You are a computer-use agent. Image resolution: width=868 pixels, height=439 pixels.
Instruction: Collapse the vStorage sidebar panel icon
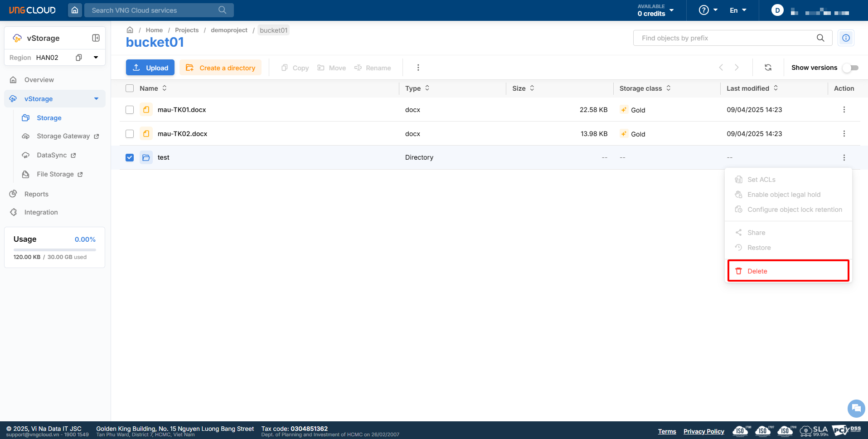click(96, 38)
